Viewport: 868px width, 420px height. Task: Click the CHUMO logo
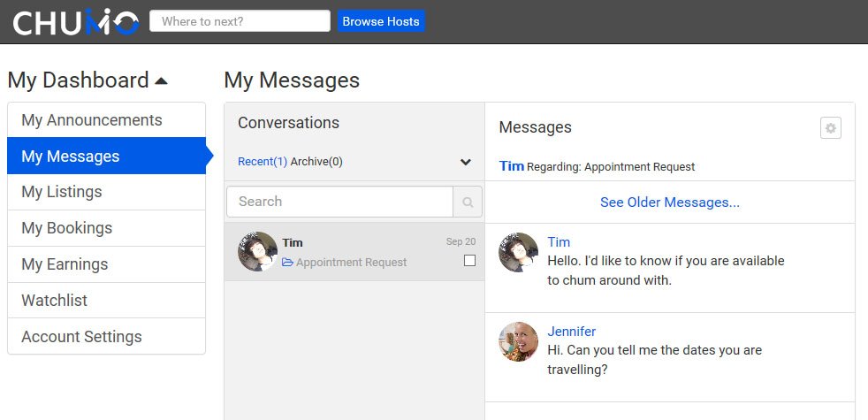tap(76, 21)
